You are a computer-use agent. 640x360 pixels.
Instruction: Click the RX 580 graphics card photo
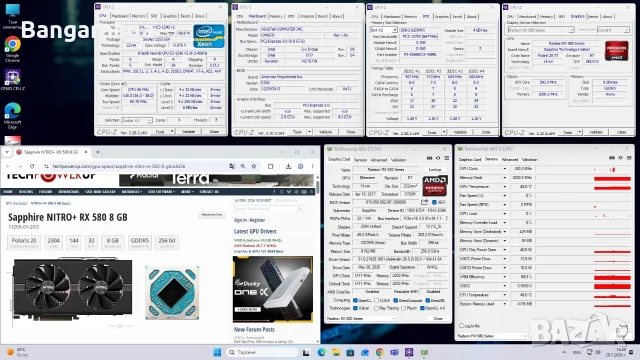72,288
